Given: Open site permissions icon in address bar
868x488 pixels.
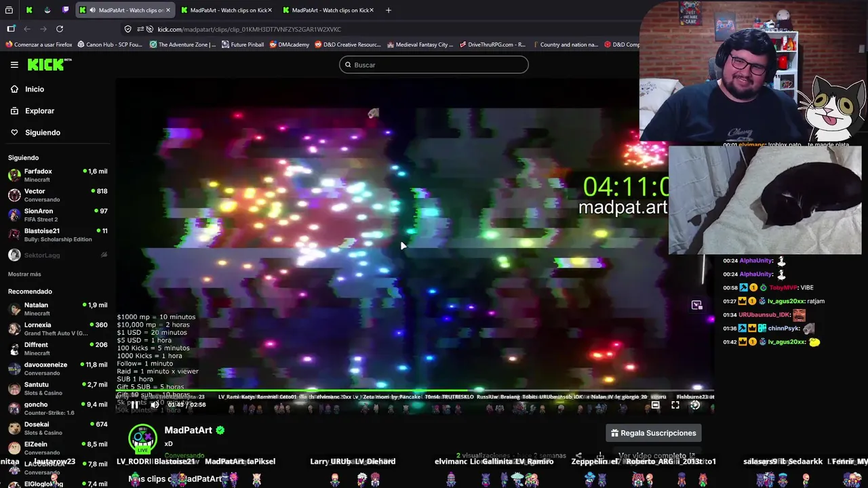Looking at the screenshot, I should [x=140, y=29].
